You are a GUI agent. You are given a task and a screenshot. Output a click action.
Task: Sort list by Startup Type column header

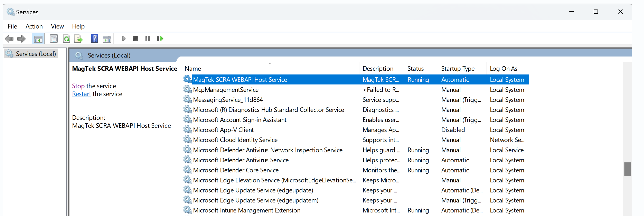pos(457,69)
